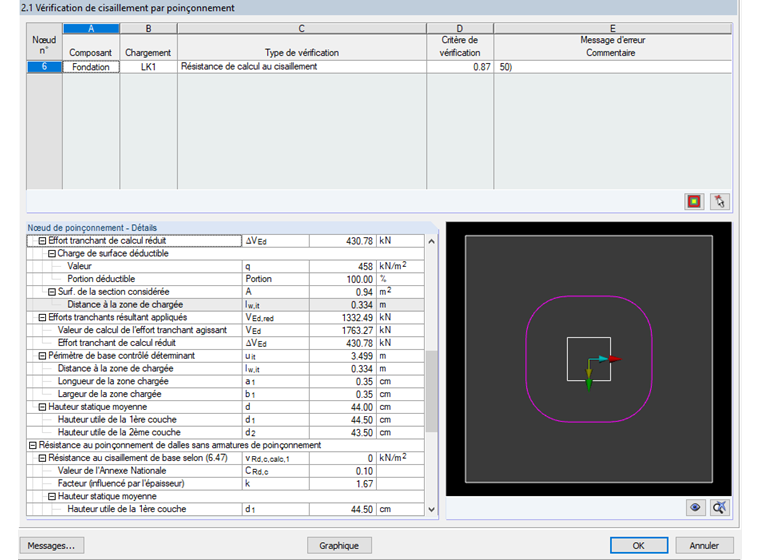This screenshot has width=760, height=560.
Task: Click scroll-up arrow of details list
Action: 431,241
